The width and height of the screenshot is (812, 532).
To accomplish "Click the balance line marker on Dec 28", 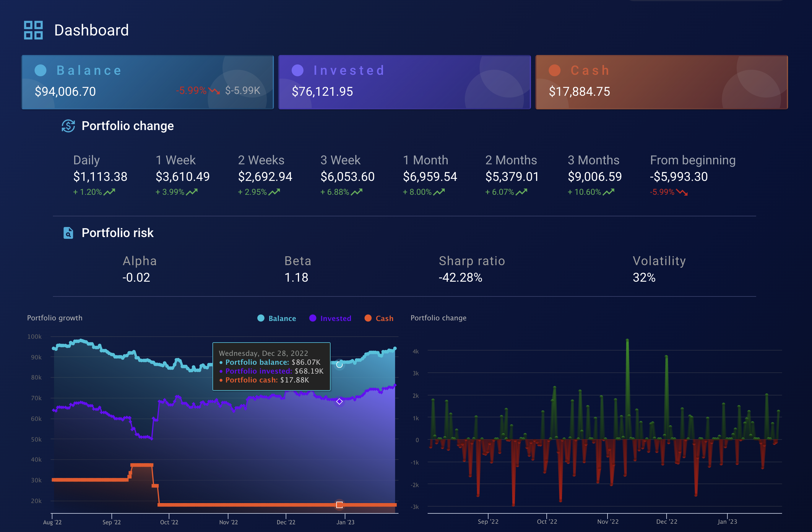I will [339, 364].
